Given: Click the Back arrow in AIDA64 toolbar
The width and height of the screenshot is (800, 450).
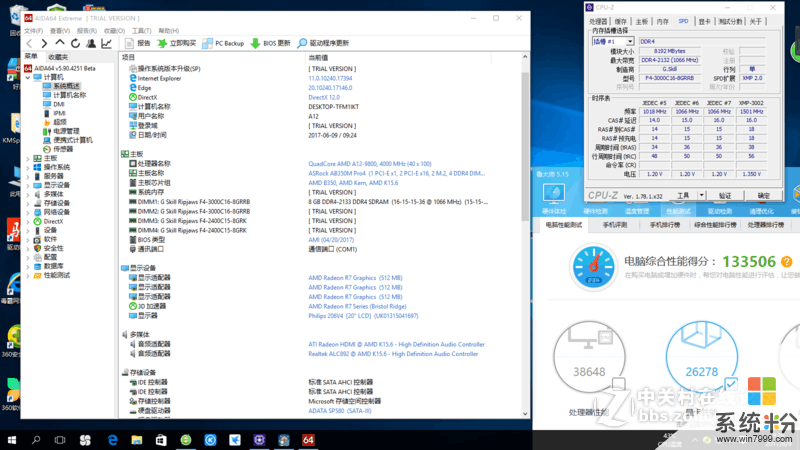Looking at the screenshot, I should click(x=30, y=44).
